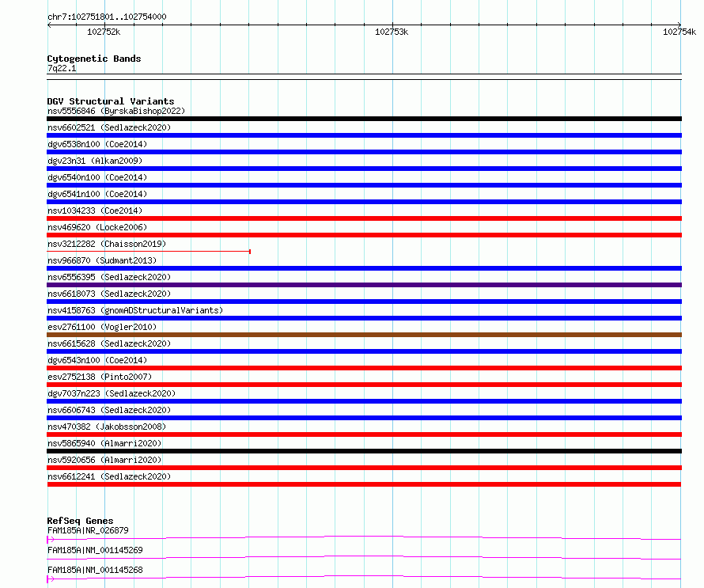Select nsv4158763 (gnomADStructuralVariants) label
Viewport: 704px width, 588px height.
pos(135,310)
